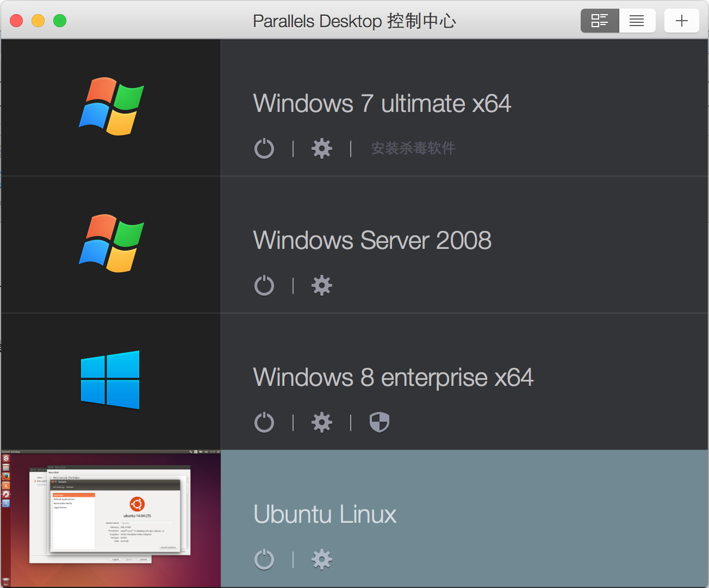Open settings gear for Windows 7 ultimate x64
This screenshot has height=588, width=709.
point(322,148)
